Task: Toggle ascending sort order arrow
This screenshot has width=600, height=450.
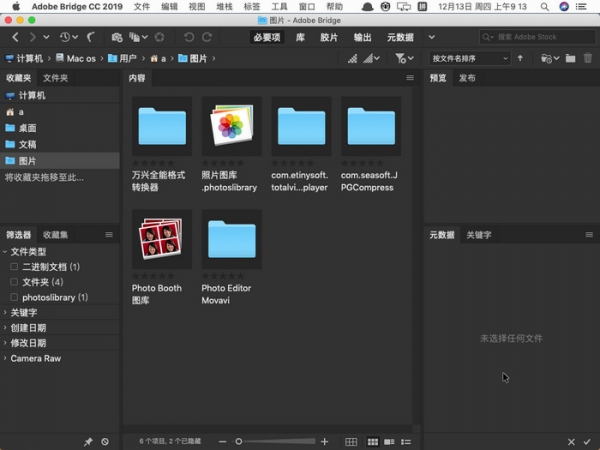Action: pos(520,58)
